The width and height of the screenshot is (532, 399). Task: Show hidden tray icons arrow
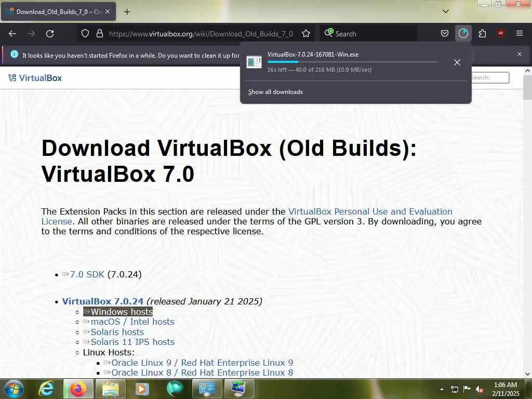(442, 389)
